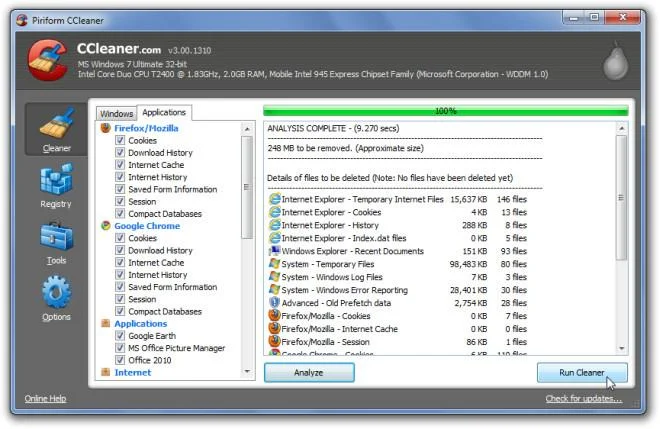660x429 pixels.
Task: Click the Firefox/Mozilla Cookies result icon
Action: [274, 315]
